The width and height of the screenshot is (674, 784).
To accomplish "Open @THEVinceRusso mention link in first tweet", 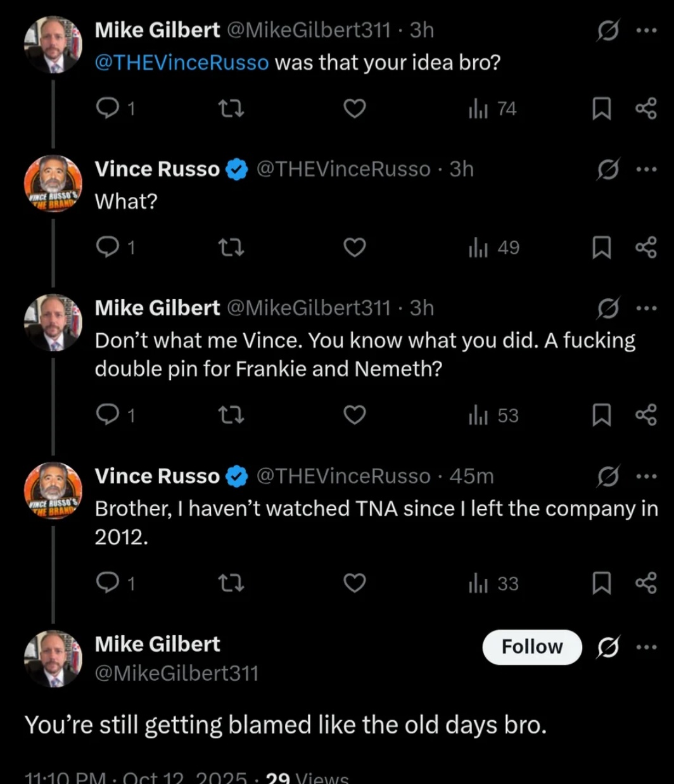I will [182, 63].
